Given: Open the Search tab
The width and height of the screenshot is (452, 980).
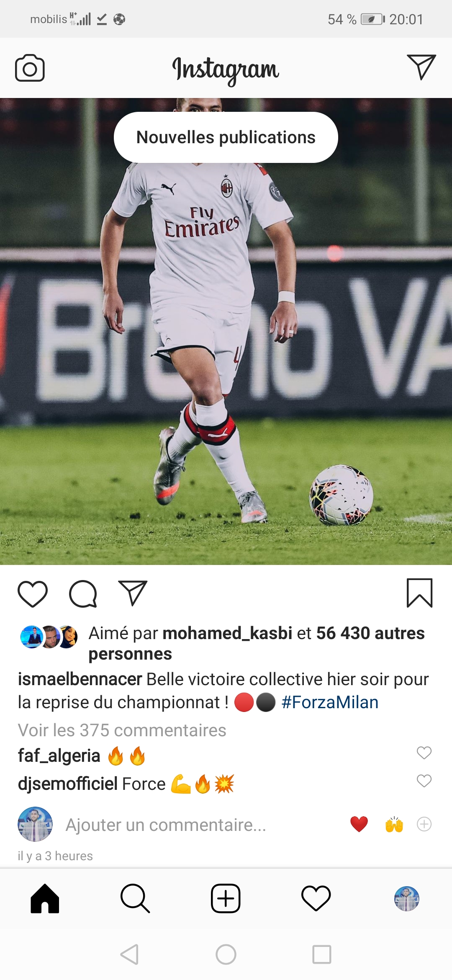Looking at the screenshot, I should (x=135, y=898).
